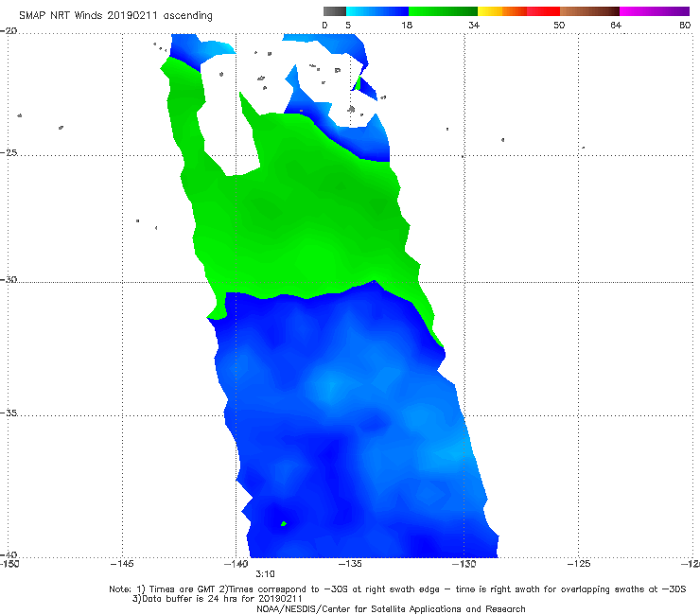The width and height of the screenshot is (700, 615).
Task: Click the color bar label '5'
Action: [x=348, y=26]
